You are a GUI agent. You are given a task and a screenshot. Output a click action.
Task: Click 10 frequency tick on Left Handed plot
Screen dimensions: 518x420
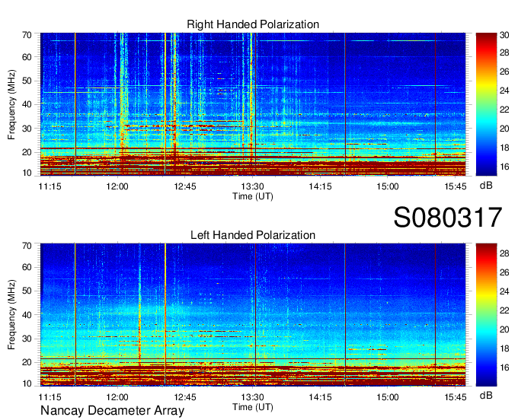tap(27, 383)
